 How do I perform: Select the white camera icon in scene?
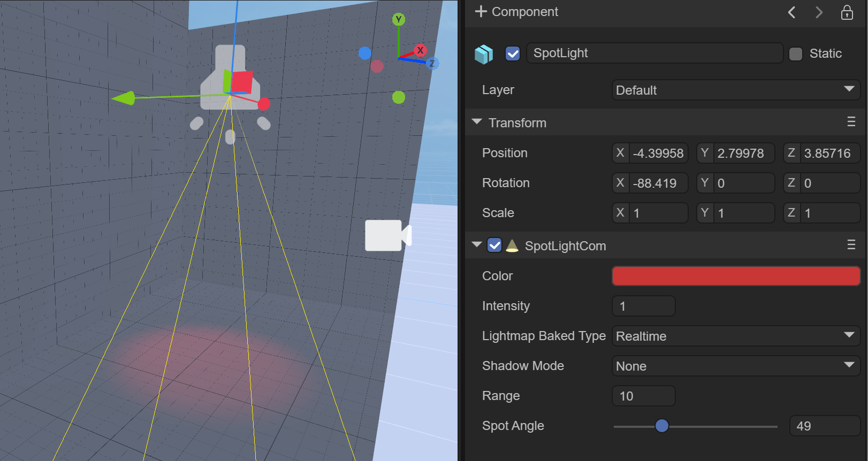pyautogui.click(x=387, y=235)
